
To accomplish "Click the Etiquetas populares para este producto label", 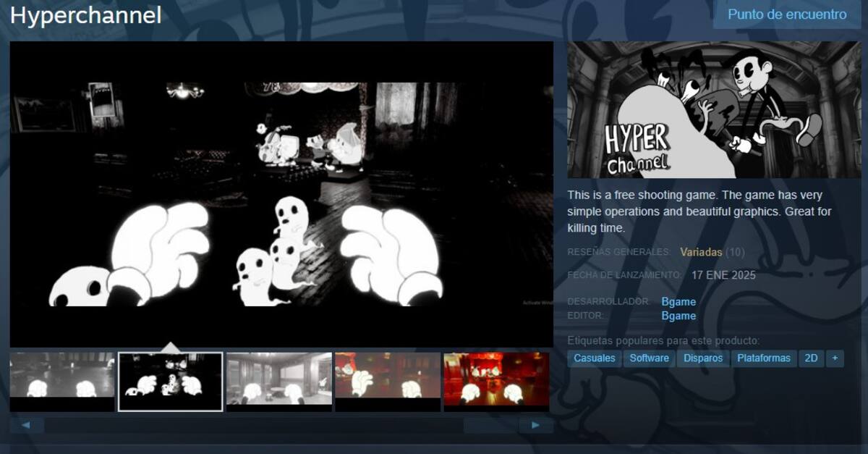I will [x=663, y=340].
